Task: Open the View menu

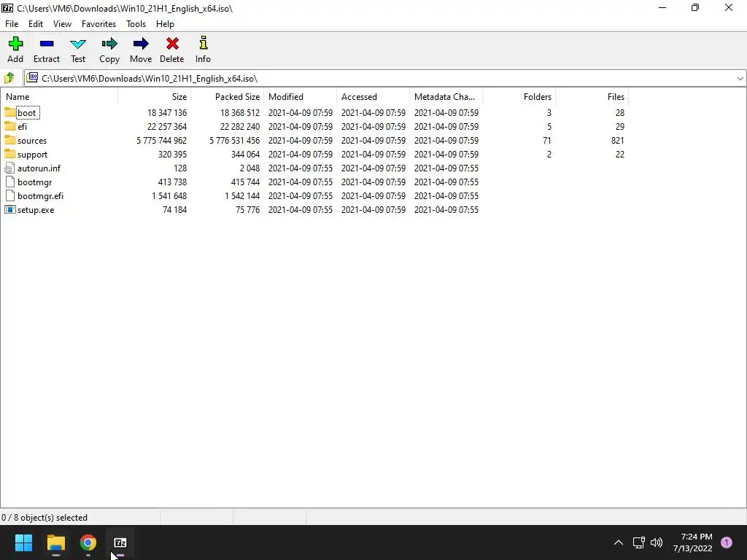Action: [63, 24]
